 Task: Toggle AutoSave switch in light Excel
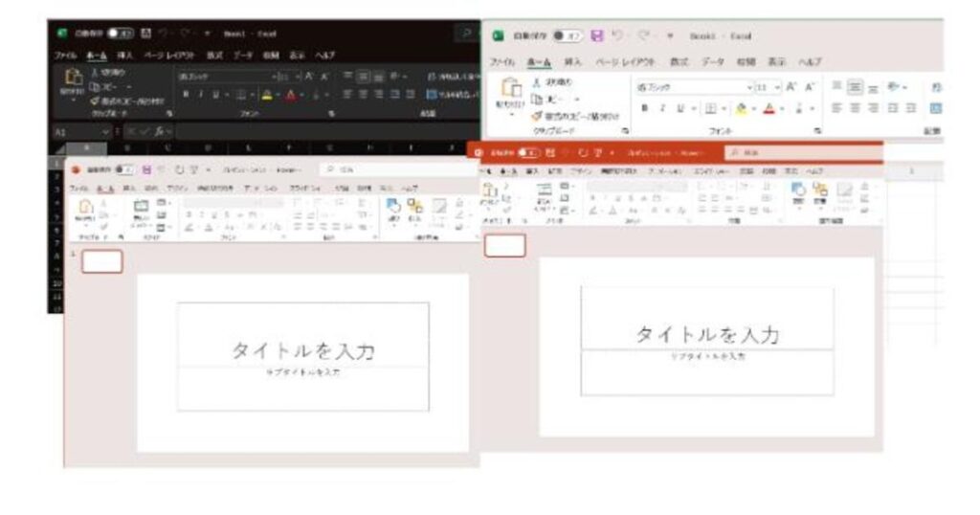click(567, 35)
